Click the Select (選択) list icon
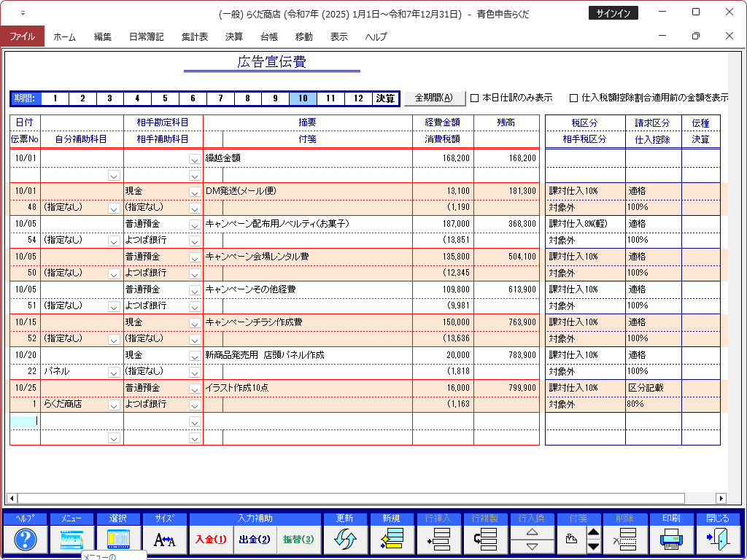The width and height of the screenshot is (747, 560). tap(117, 540)
